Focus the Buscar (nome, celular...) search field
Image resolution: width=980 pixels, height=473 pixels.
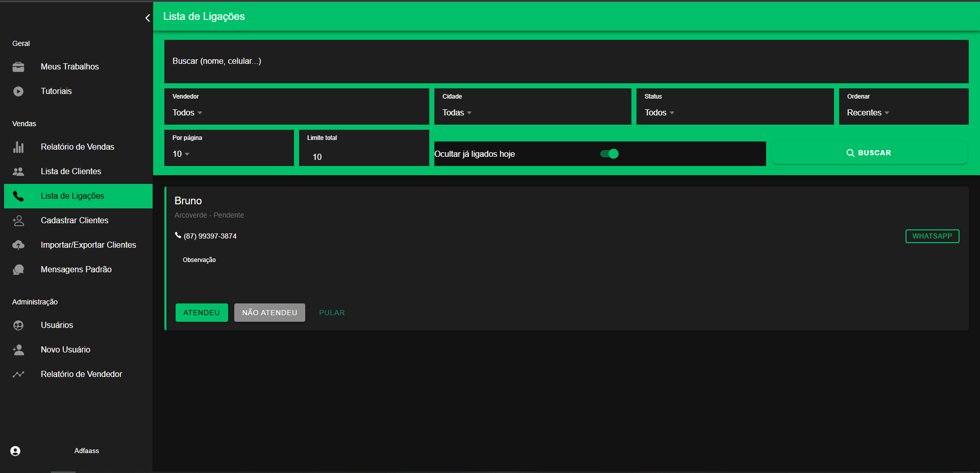(566, 61)
